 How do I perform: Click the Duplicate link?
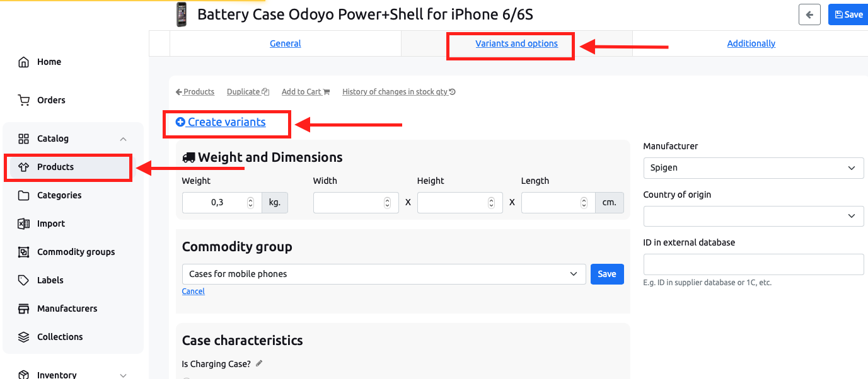[248, 92]
